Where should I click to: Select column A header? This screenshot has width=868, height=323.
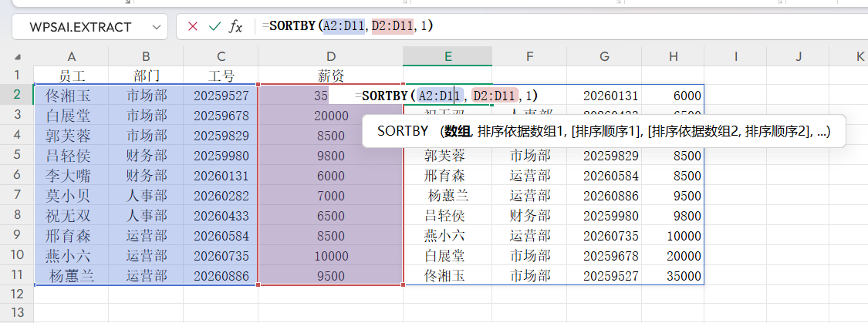coord(72,56)
